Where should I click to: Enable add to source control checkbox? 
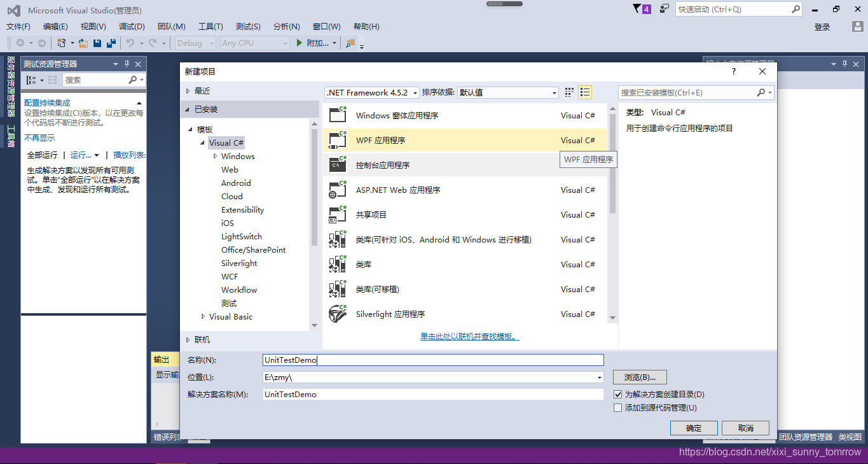(617, 408)
